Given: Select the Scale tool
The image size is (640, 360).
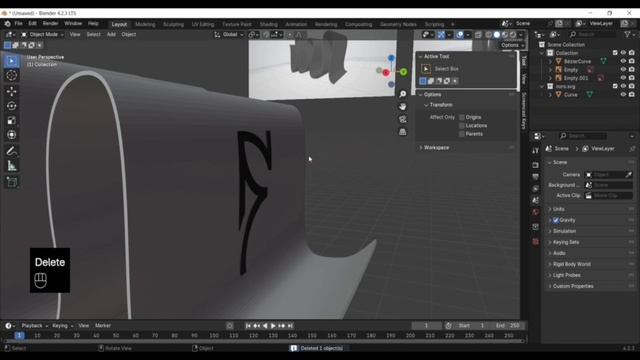Looking at the screenshot, I should (11, 120).
